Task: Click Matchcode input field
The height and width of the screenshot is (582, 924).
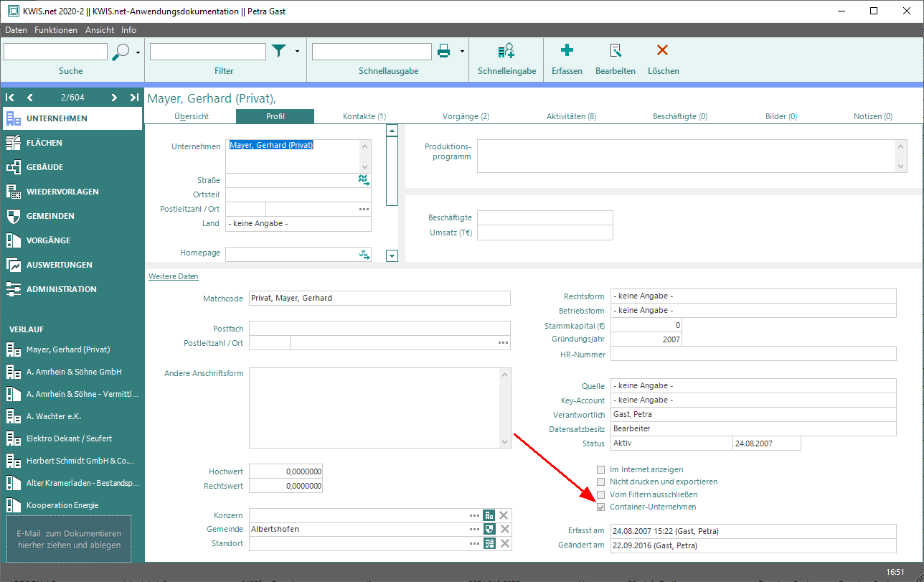Action: pos(379,298)
